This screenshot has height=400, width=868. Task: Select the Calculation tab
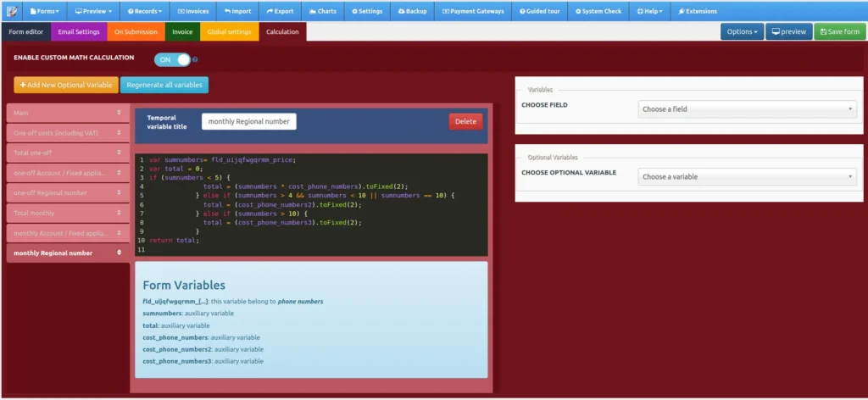click(282, 32)
